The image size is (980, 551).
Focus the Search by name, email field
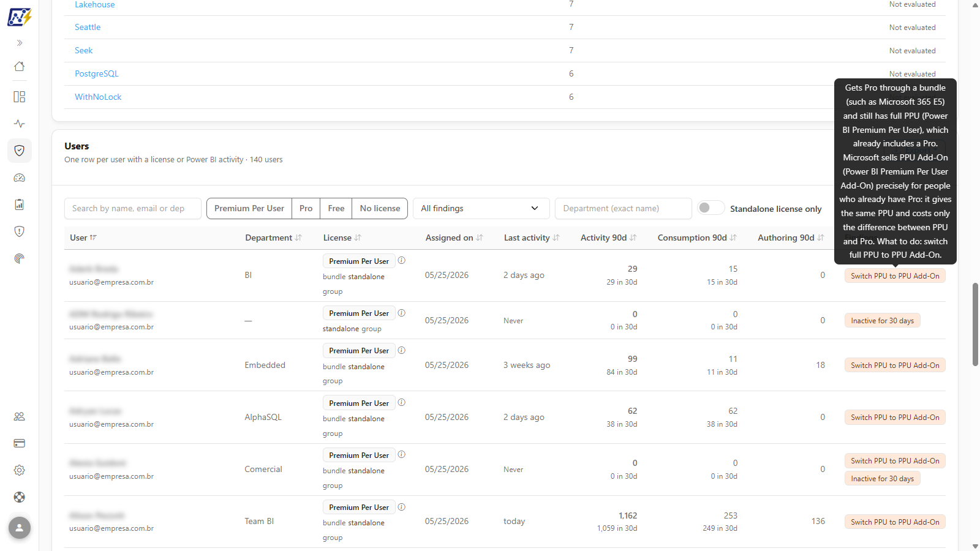point(133,208)
